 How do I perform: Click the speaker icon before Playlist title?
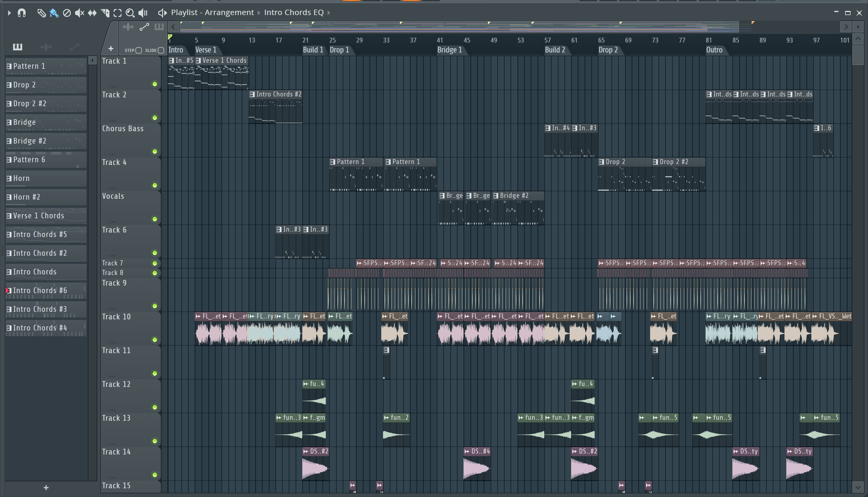pos(162,13)
